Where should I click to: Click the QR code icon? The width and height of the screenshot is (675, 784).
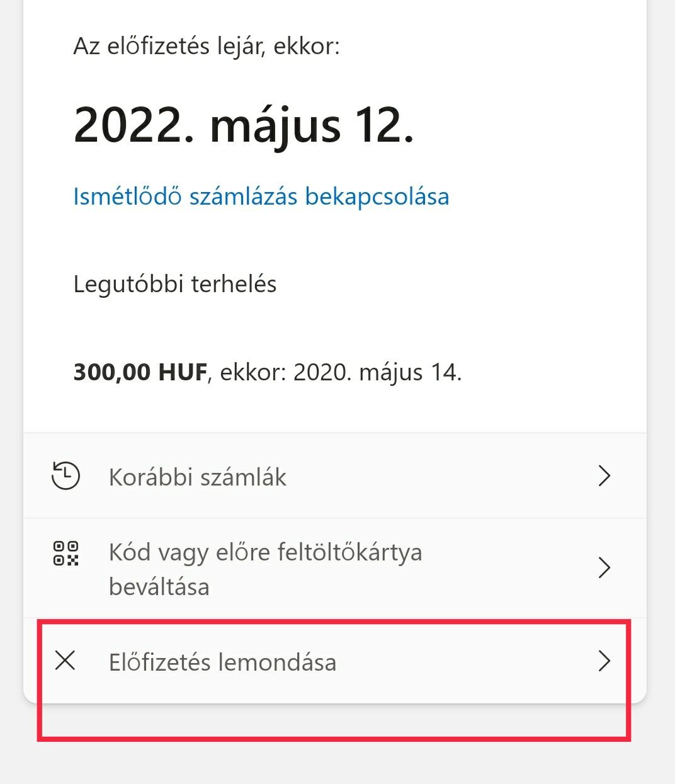coord(65,553)
